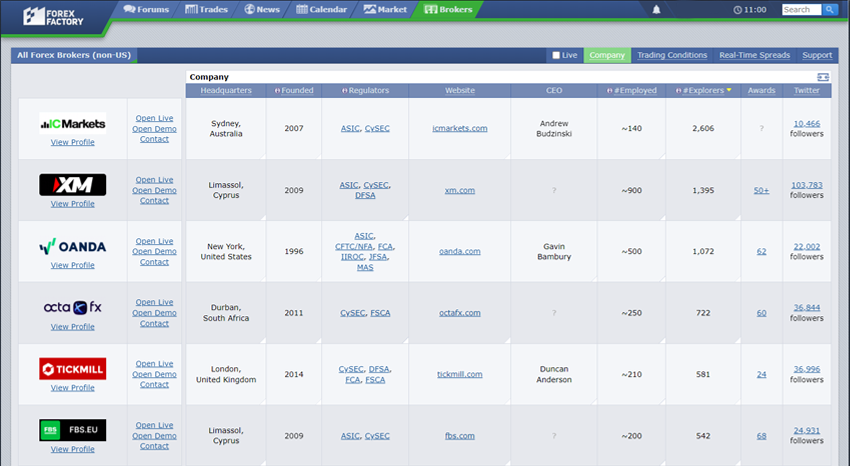Focus the Search input field
850x466 pixels.
tap(802, 10)
